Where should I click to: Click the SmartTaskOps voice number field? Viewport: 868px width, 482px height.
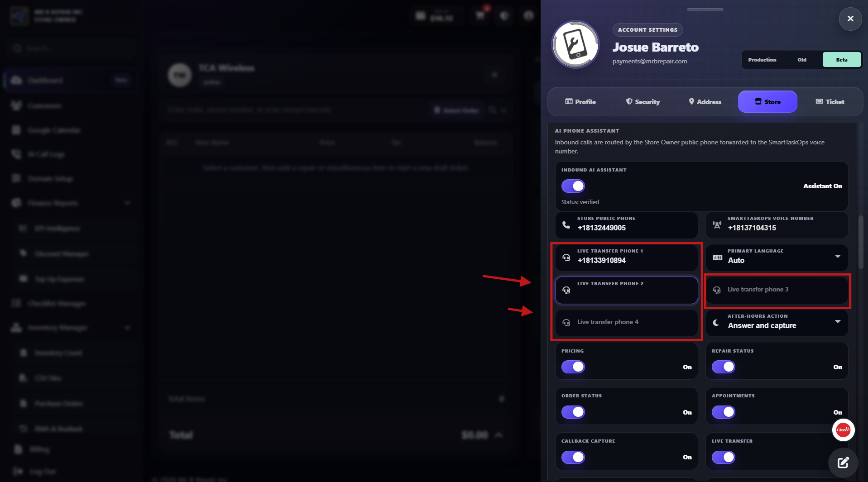(777, 225)
